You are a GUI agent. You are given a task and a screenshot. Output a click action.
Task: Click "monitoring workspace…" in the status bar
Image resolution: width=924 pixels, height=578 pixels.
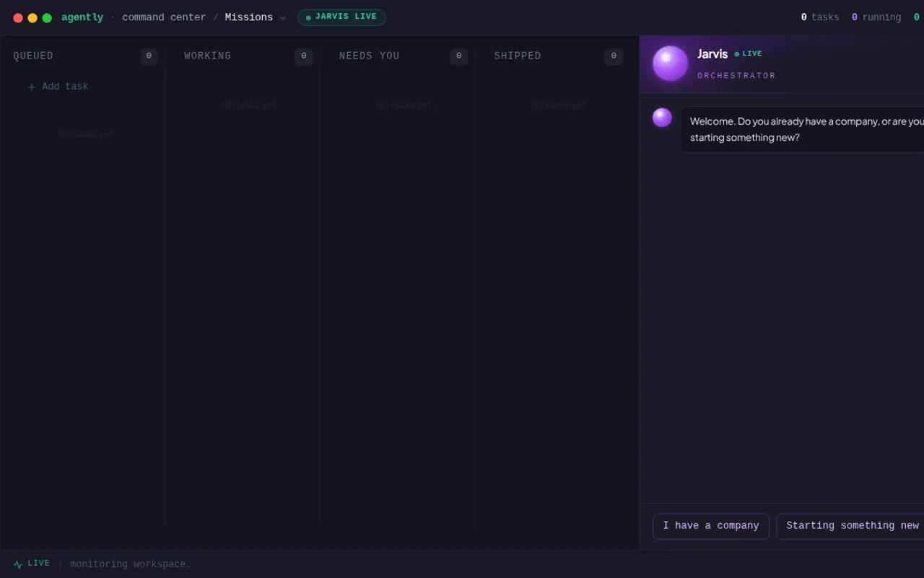(x=131, y=564)
